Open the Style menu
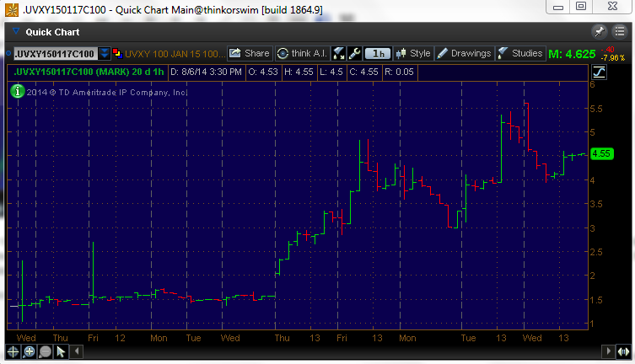 [x=413, y=53]
